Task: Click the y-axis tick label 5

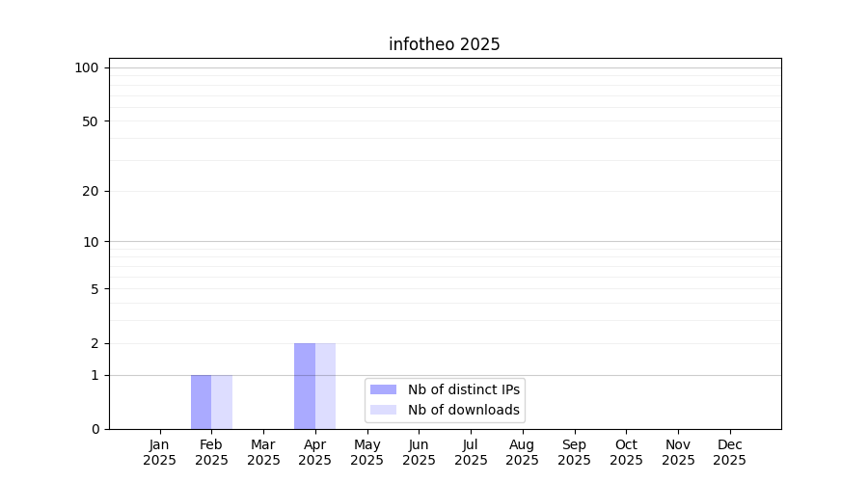Action: click(94, 289)
